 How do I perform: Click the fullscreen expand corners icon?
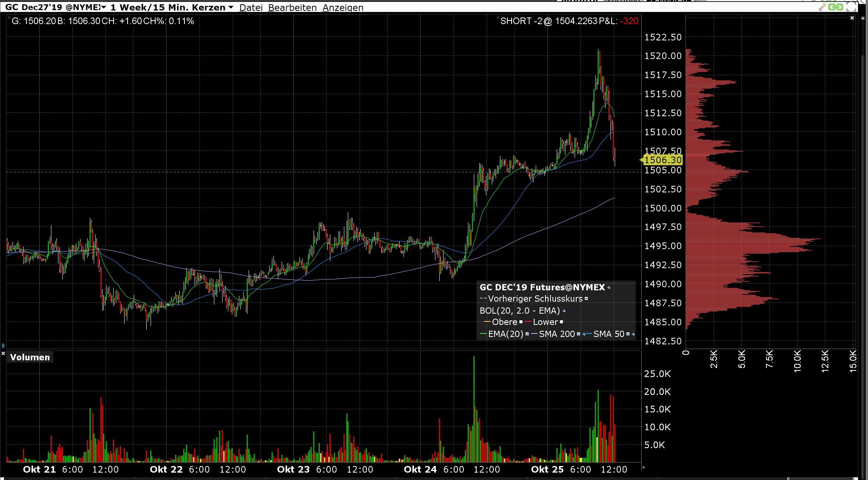pyautogui.click(x=852, y=7)
